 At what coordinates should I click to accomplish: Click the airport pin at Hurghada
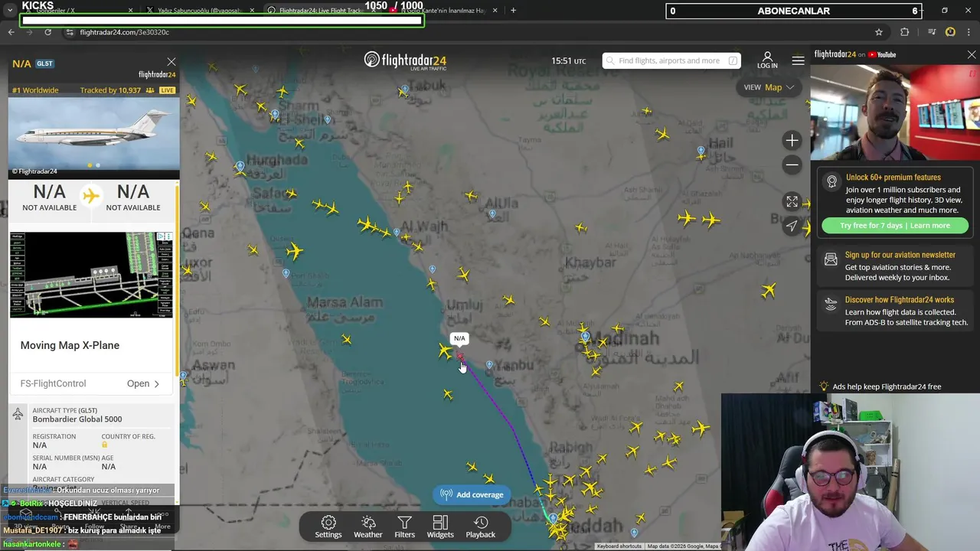[x=240, y=166]
